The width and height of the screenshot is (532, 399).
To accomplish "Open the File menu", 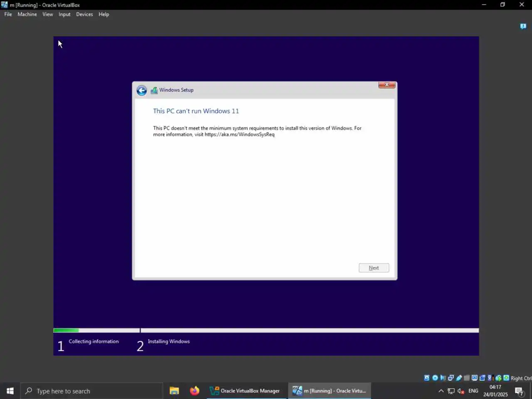I will click(8, 14).
